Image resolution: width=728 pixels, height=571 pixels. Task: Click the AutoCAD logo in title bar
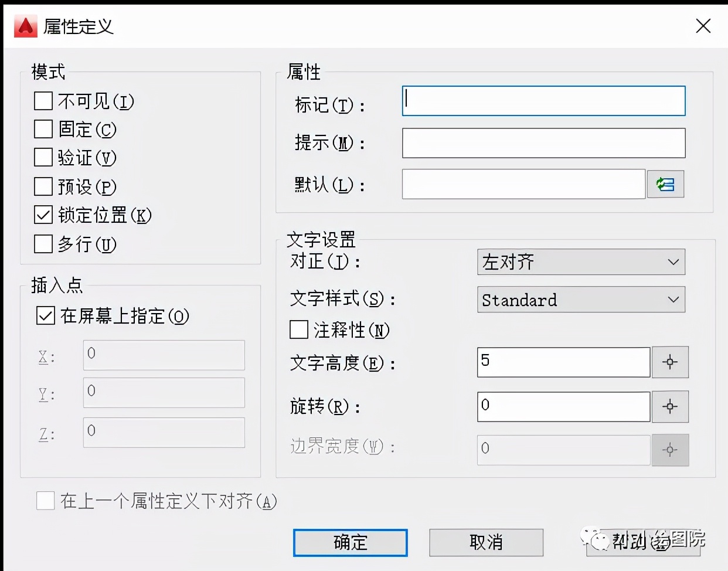[x=25, y=26]
